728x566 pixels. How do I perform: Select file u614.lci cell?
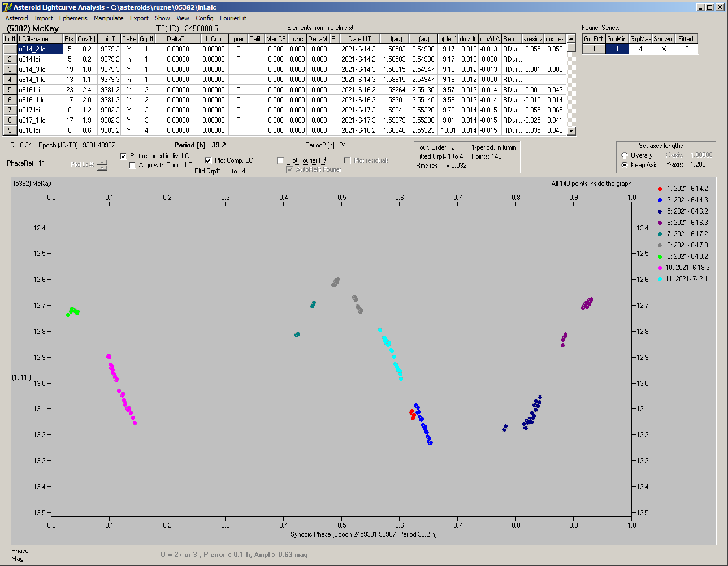[x=40, y=59]
